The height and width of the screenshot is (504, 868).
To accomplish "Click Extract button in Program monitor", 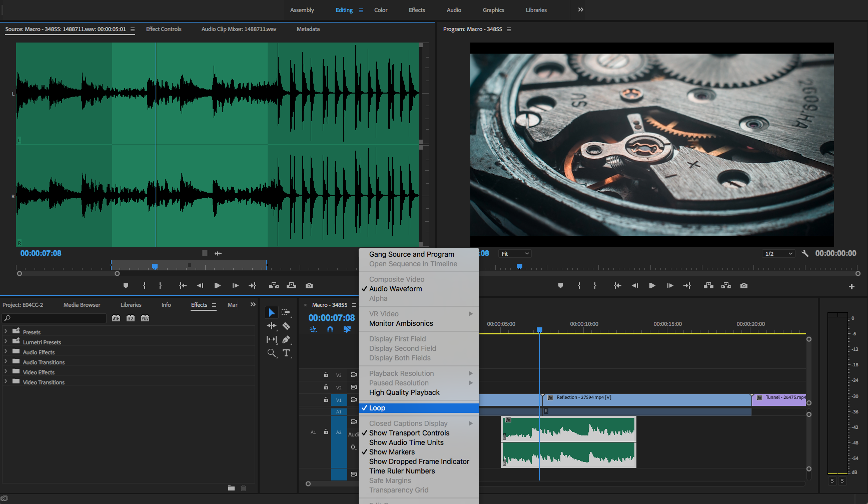I will point(726,286).
